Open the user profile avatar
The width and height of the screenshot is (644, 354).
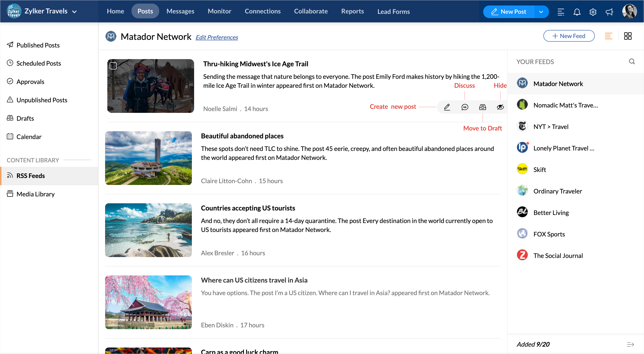[x=629, y=11]
